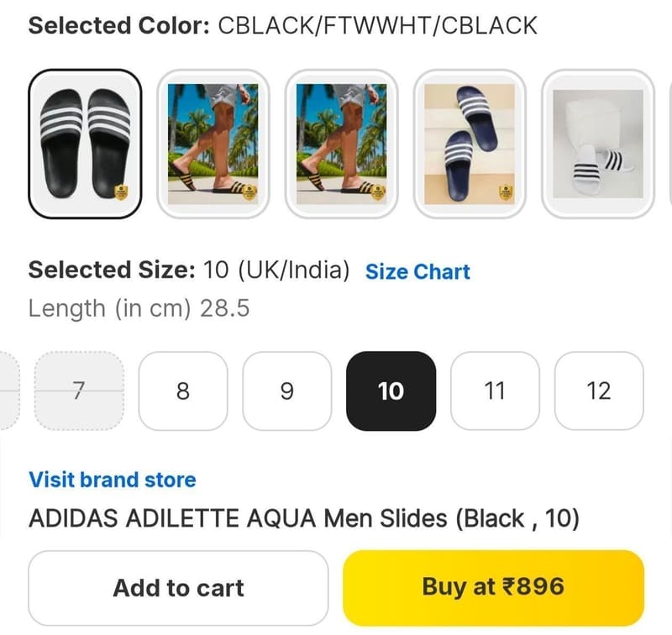Select the navy blue slides thumbnail
The image size is (672, 635).
tap(470, 144)
